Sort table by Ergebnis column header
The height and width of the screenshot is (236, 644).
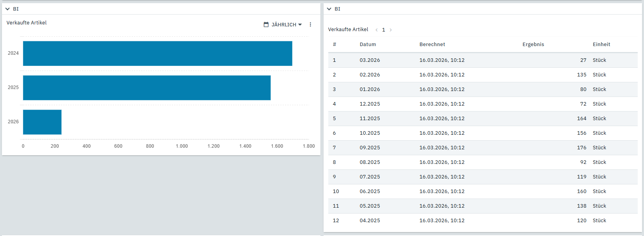(x=533, y=45)
